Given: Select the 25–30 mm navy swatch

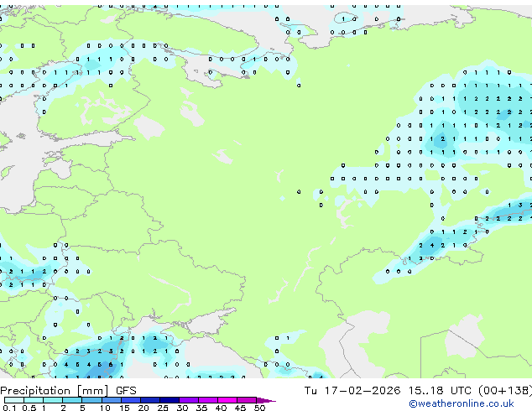Looking at the screenshot, I should pyautogui.click(x=169, y=400).
